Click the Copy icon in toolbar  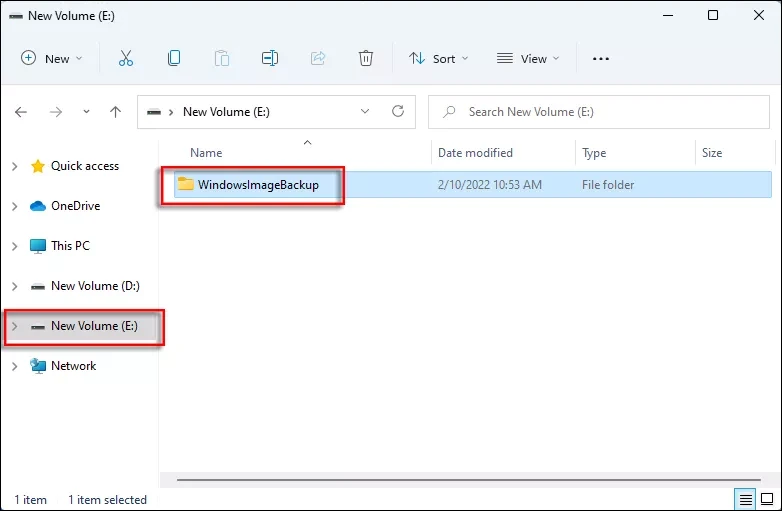[174, 58]
